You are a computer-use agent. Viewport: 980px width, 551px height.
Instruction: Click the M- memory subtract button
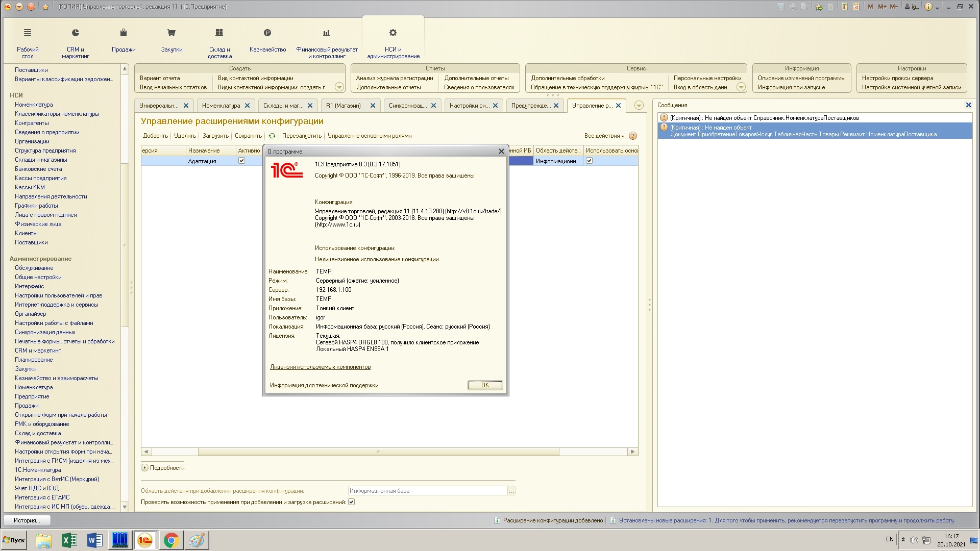894,7
